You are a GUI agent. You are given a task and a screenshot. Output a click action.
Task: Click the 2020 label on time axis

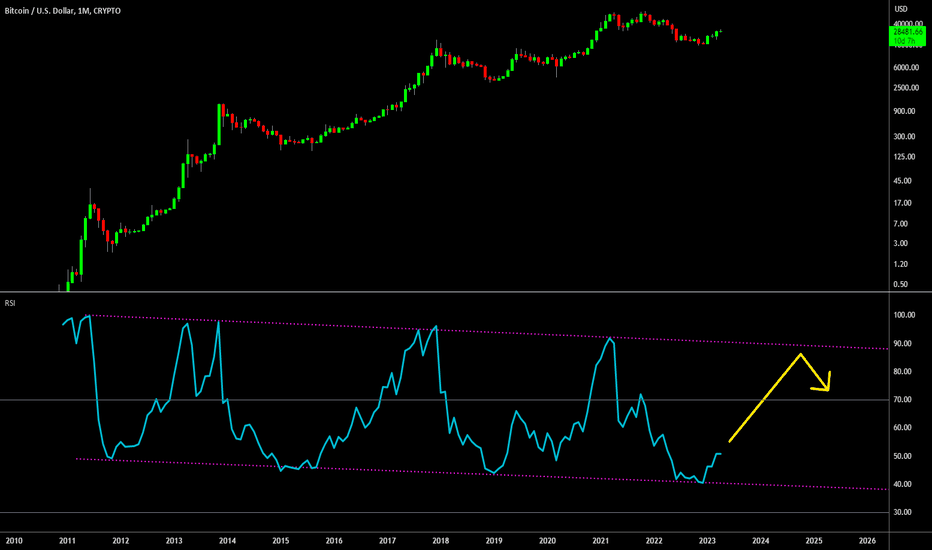pos(547,541)
